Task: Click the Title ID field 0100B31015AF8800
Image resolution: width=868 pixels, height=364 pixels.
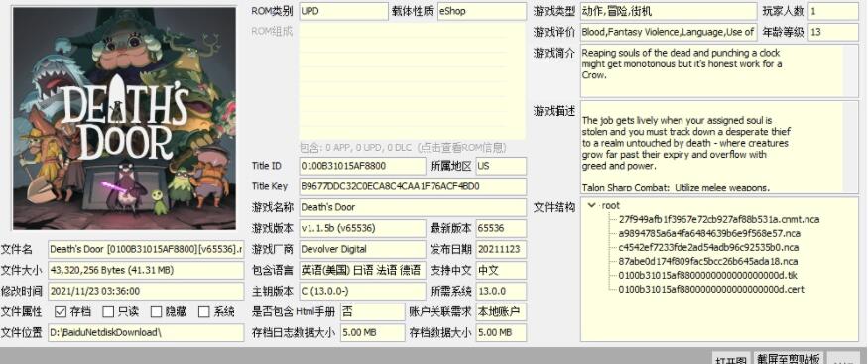Action: pos(363,166)
